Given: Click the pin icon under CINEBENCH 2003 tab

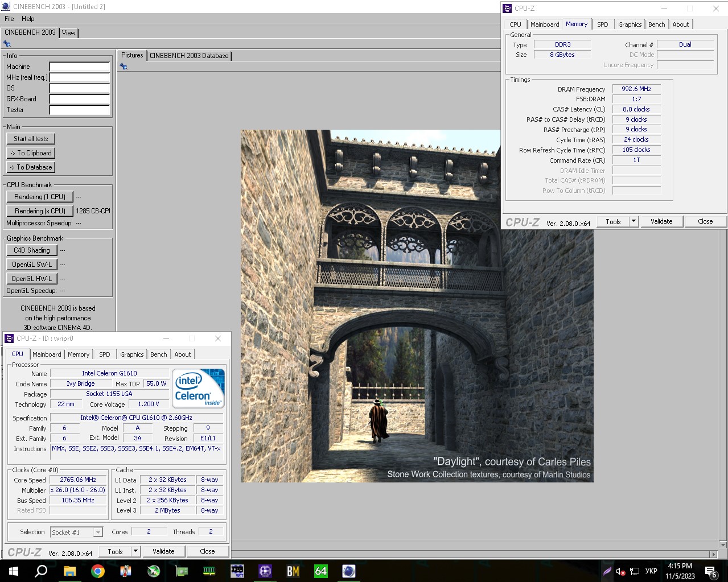Looking at the screenshot, I should click(7, 44).
